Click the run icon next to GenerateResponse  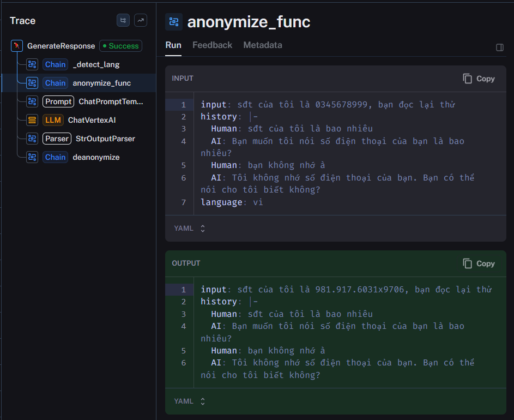[x=16, y=46]
